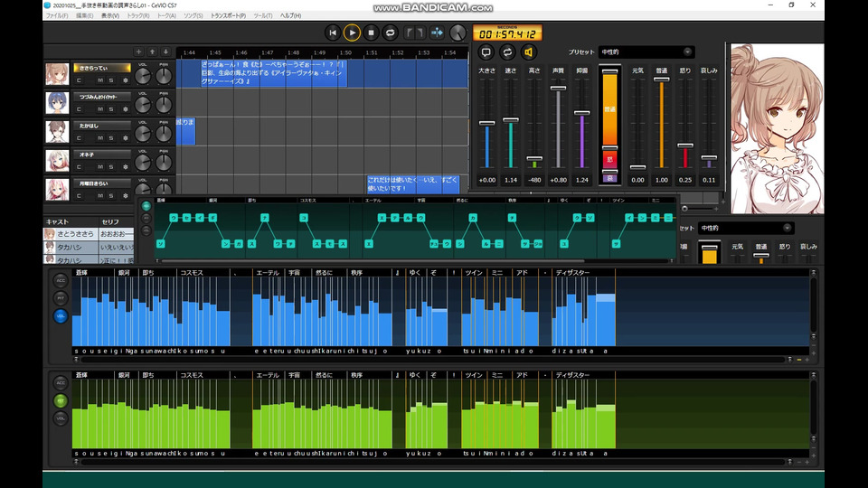Click the yellow speaker icon above the sliders
868x488 pixels.
pyautogui.click(x=529, y=52)
